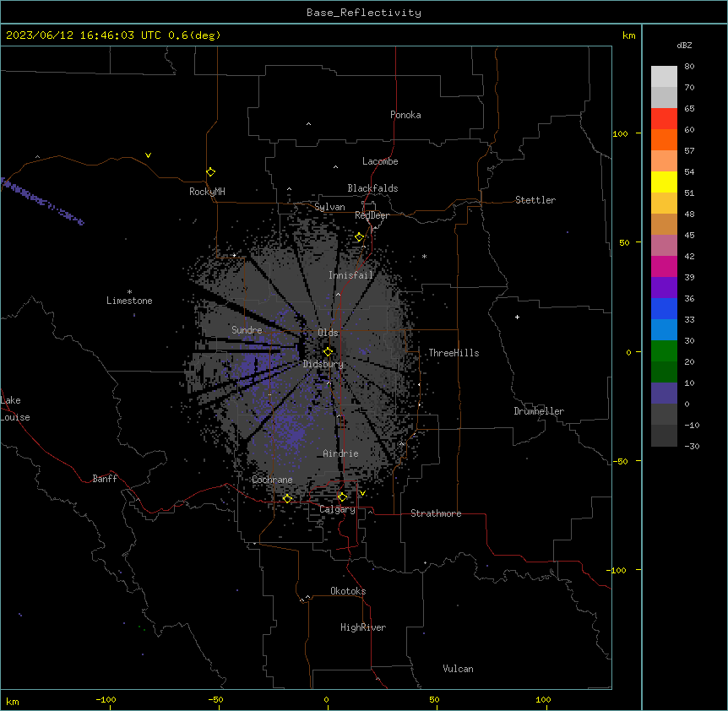Select the Innisfail label
Screen dimensions: 728x711
[350, 275]
